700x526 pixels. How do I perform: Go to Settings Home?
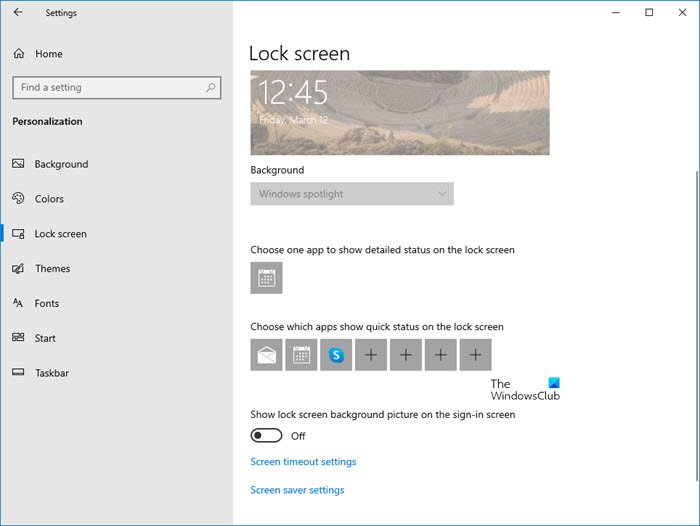pos(48,54)
